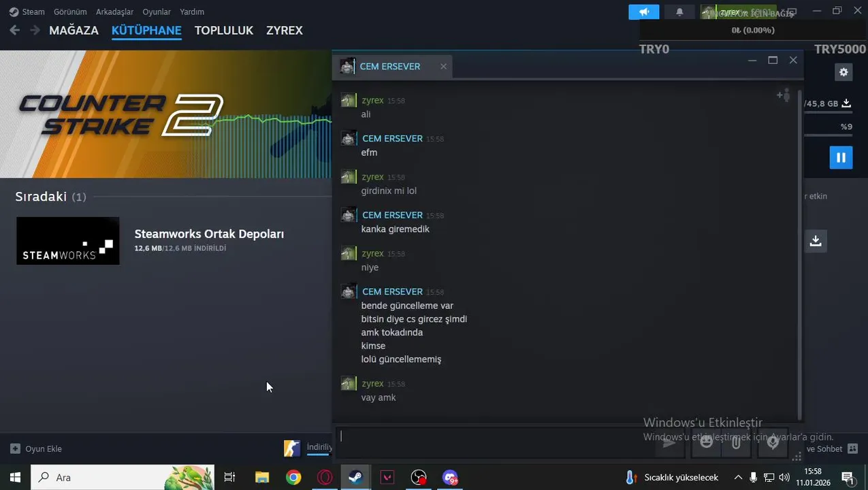Open the Arkadaşlar menu
This screenshot has width=868, height=490.
[114, 12]
